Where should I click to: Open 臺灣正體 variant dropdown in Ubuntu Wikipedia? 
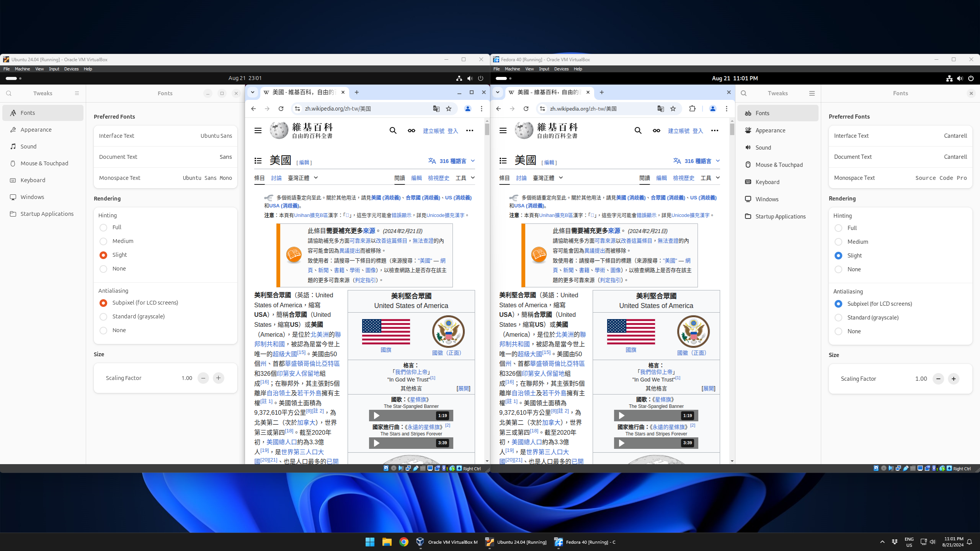[x=303, y=178]
